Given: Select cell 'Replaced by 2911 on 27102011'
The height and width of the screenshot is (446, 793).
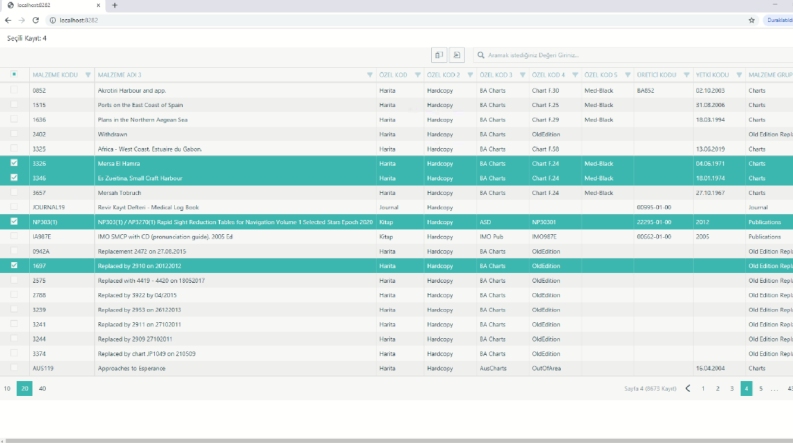Looking at the screenshot, I should click(x=139, y=325).
